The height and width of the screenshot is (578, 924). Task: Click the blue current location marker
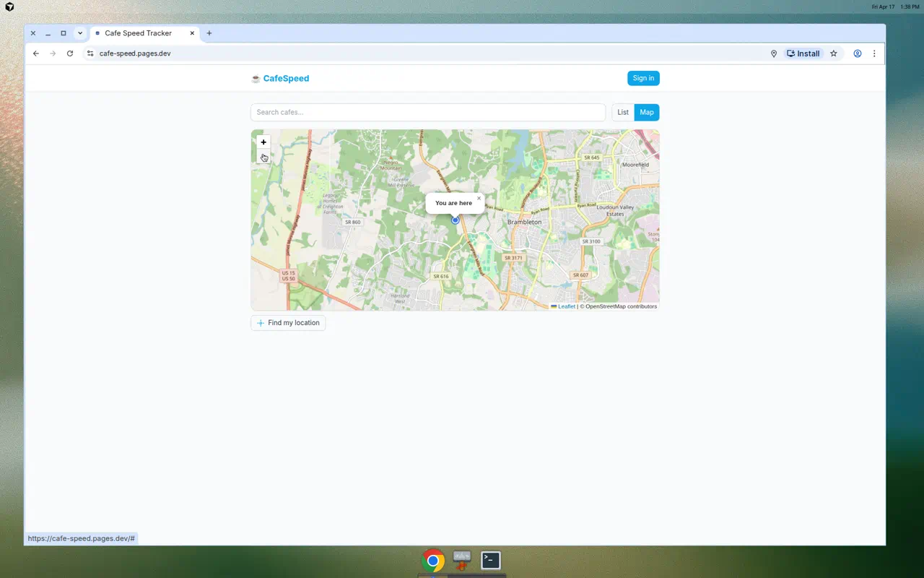456,220
